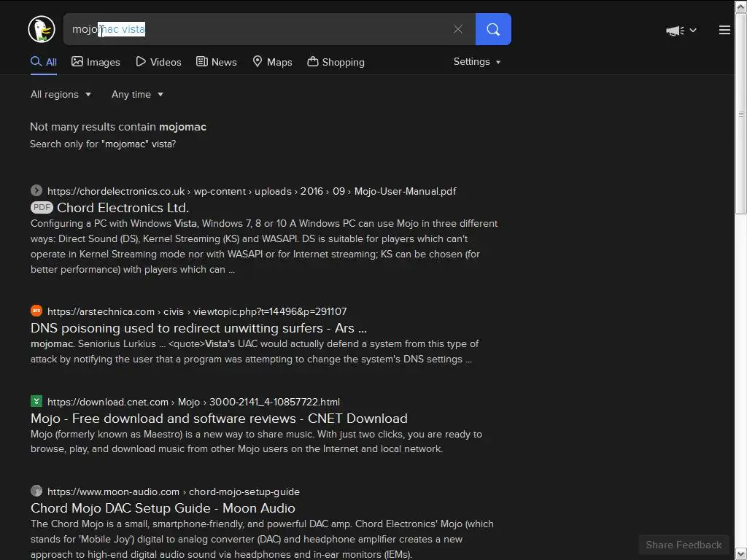
Task: Select the All results tab
Action: pos(44,62)
